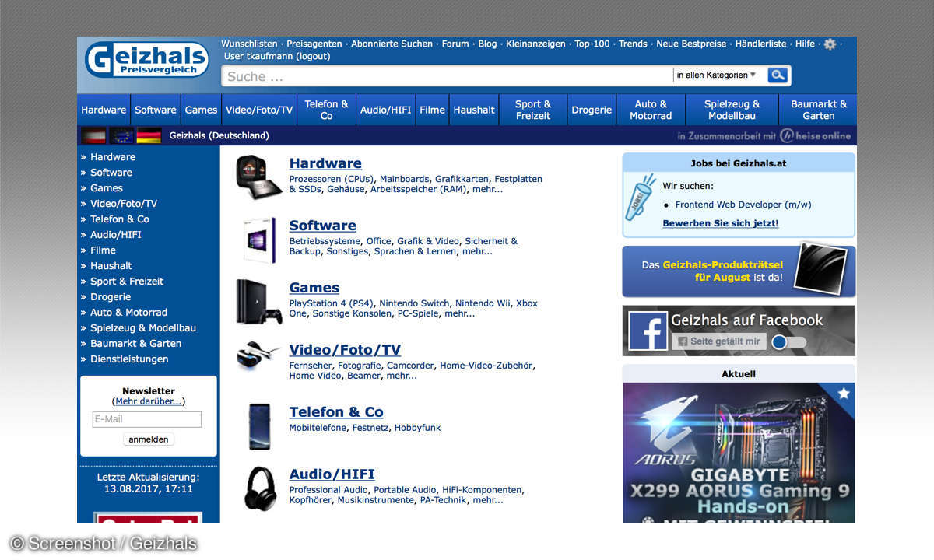Screen dimensions: 934x560
Task: Open the Mobiltelefone subcategory link
Action: 318,428
